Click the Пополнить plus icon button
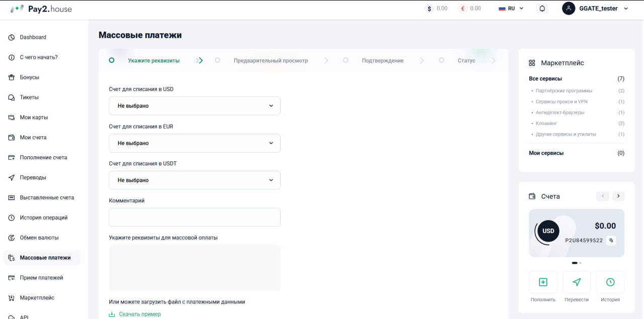The width and height of the screenshot is (644, 319). [x=543, y=282]
